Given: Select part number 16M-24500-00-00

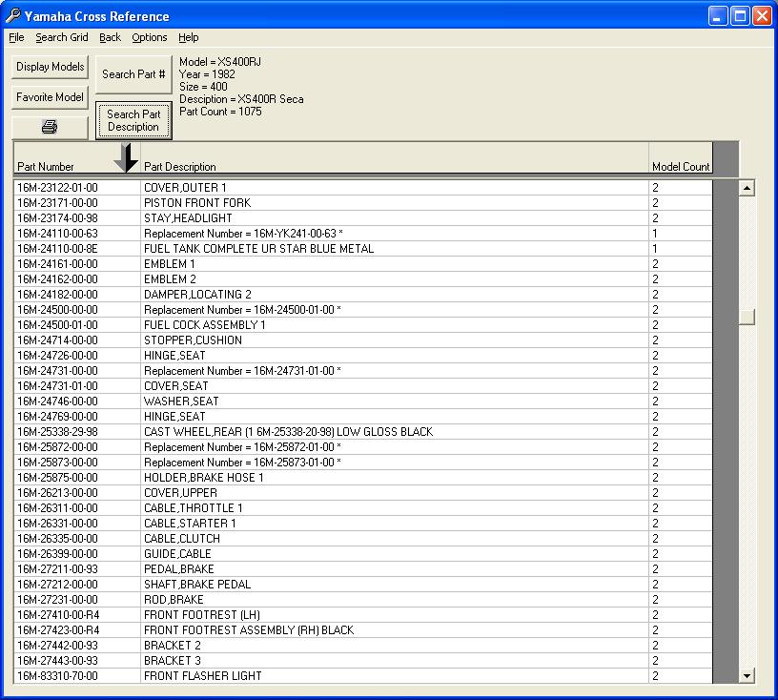Looking at the screenshot, I should (57, 310).
